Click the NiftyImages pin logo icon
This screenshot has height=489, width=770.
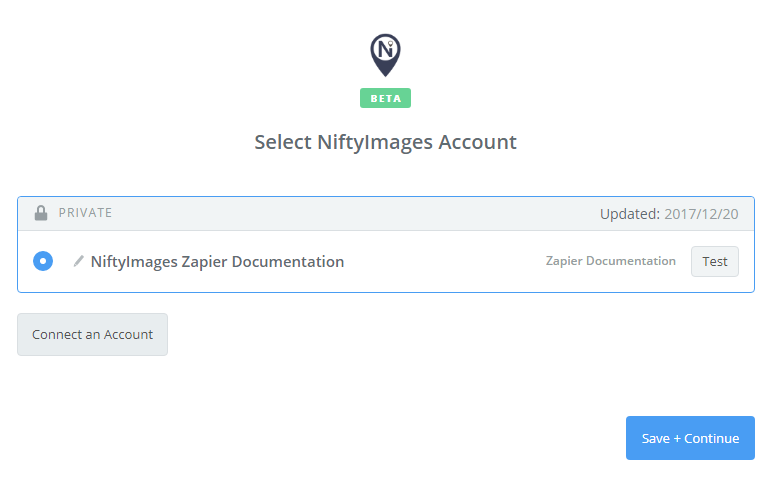click(385, 55)
